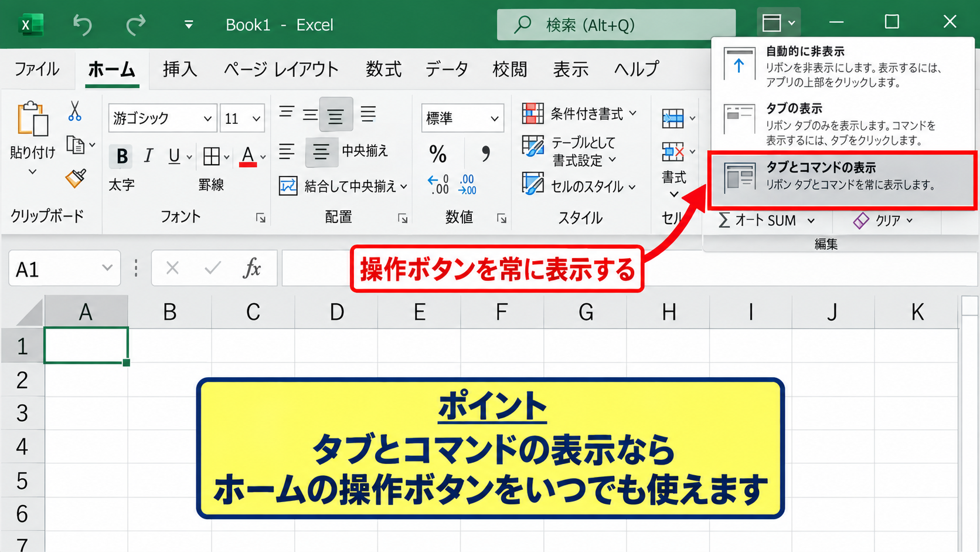Click the Redo arrow in title bar
Image resolution: width=980 pixels, height=552 pixels.
point(136,25)
